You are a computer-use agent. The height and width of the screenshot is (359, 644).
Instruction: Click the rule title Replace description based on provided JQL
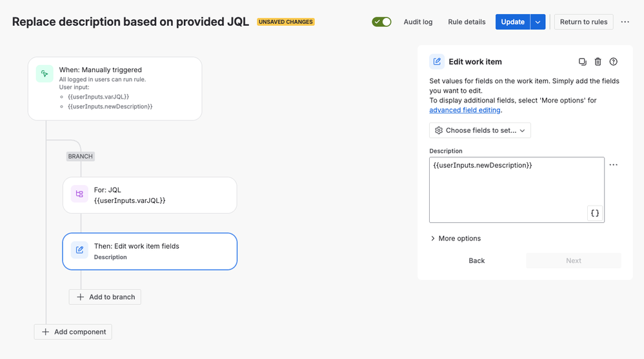click(130, 22)
